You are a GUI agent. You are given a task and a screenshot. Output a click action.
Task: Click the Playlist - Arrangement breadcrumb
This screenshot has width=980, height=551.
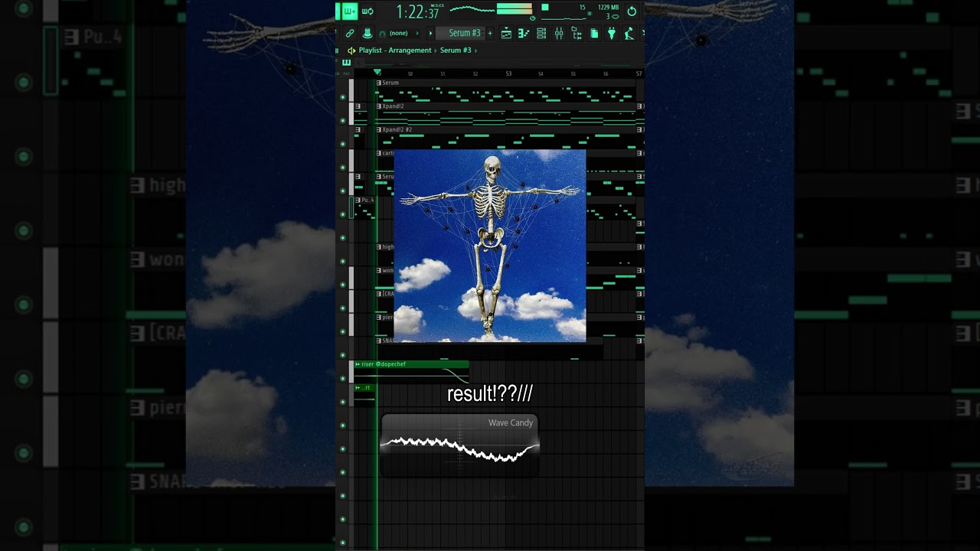[x=395, y=51]
